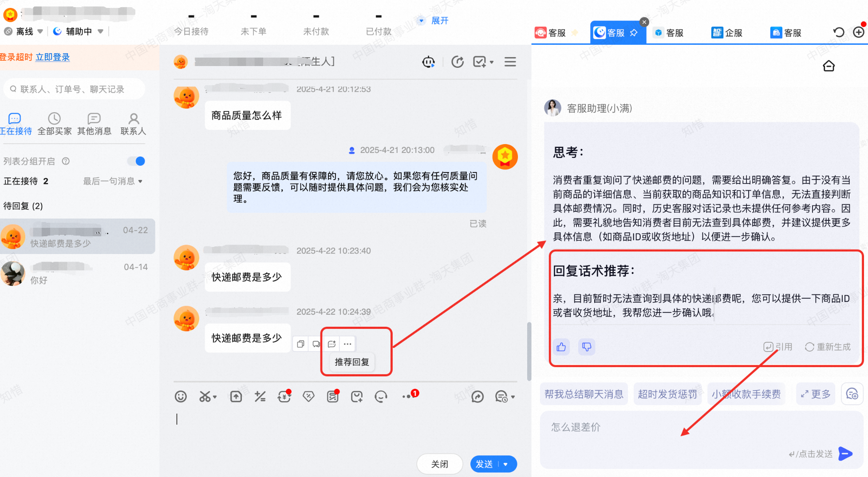
Task: Select the 04-14 conversation 你好
Action: pos(78,273)
